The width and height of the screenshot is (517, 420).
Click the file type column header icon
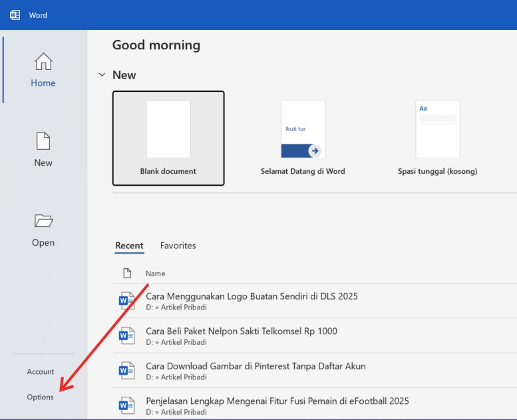[127, 273]
